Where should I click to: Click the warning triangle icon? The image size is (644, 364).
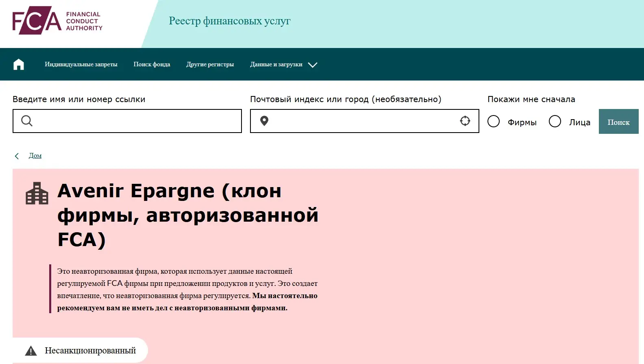[31, 351]
